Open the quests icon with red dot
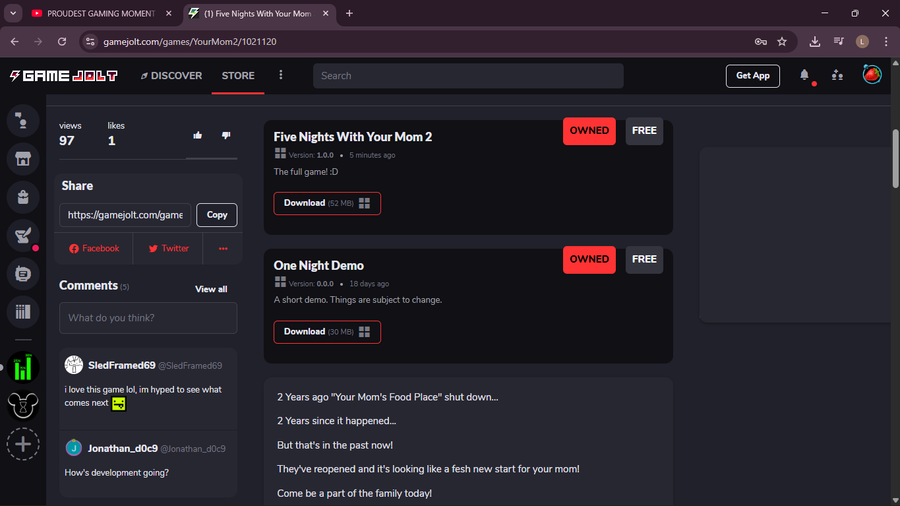 pyautogui.click(x=23, y=235)
